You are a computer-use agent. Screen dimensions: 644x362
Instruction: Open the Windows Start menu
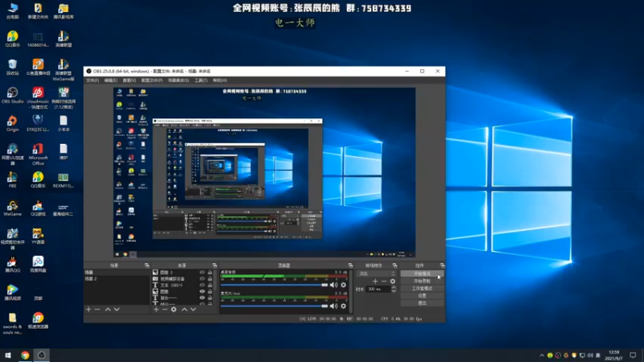click(x=8, y=355)
